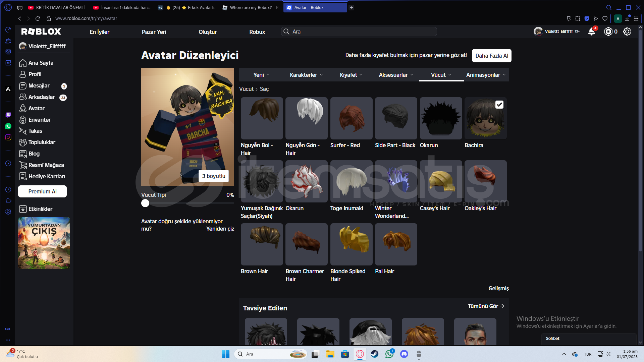Open Steam from the taskbar
Viewport: 644px width, 362px height.
375,354
